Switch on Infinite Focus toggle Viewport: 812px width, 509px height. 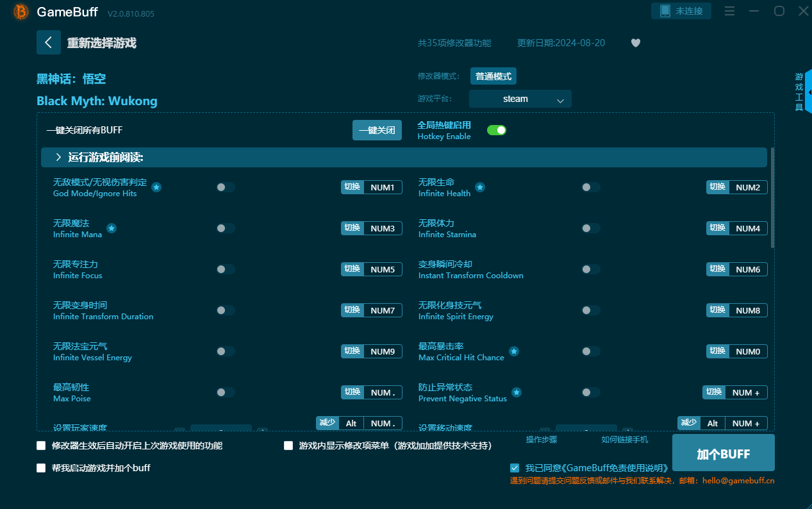point(226,269)
